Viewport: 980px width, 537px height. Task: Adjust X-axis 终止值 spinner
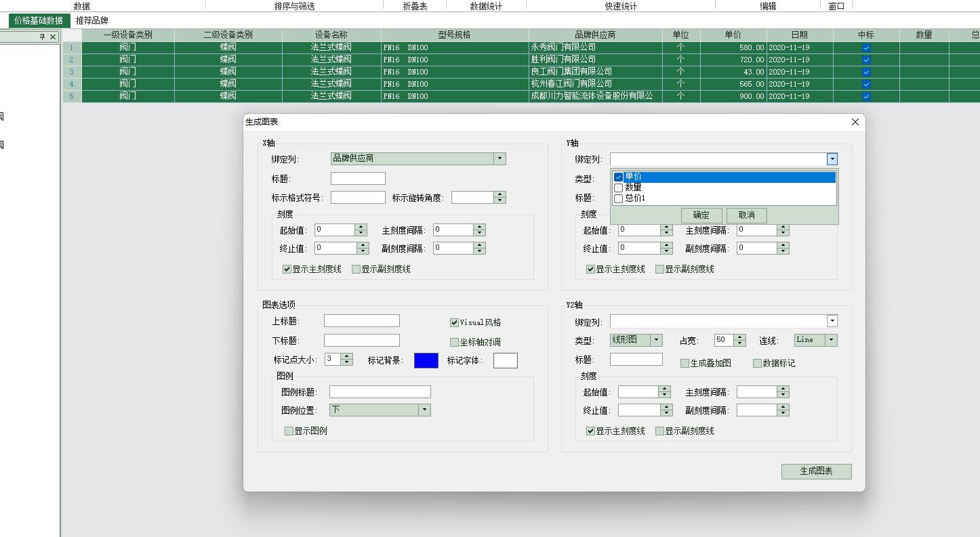tap(363, 249)
